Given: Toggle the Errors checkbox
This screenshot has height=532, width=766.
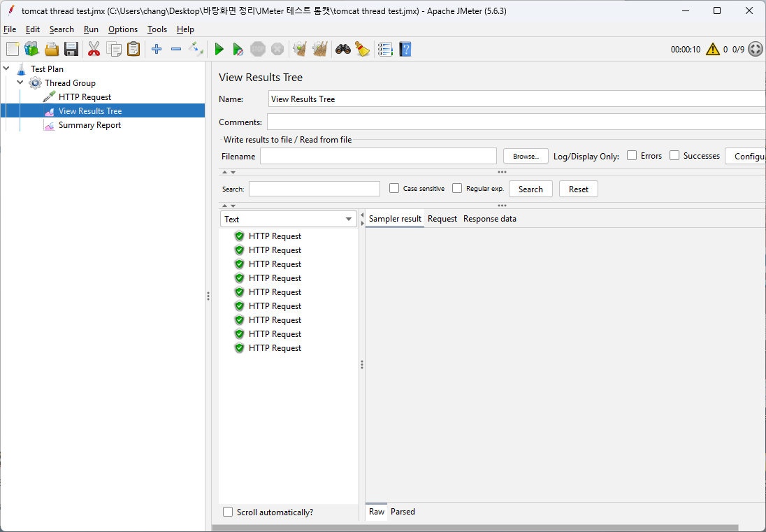Looking at the screenshot, I should tap(632, 155).
